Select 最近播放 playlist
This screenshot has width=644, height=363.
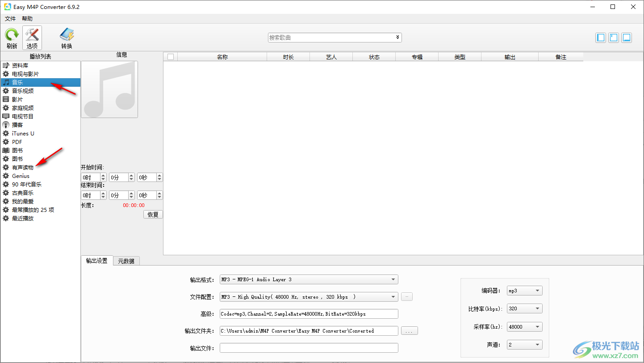point(41,218)
